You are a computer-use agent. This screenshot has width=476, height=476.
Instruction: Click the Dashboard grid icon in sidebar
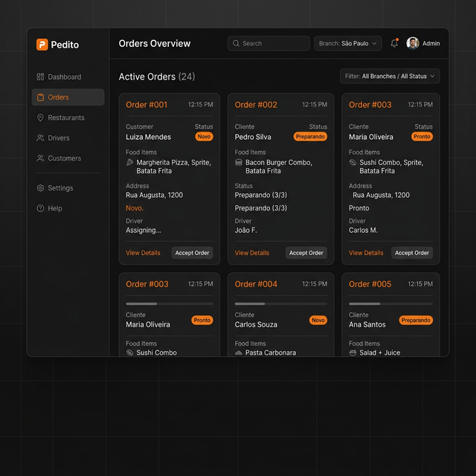click(40, 77)
